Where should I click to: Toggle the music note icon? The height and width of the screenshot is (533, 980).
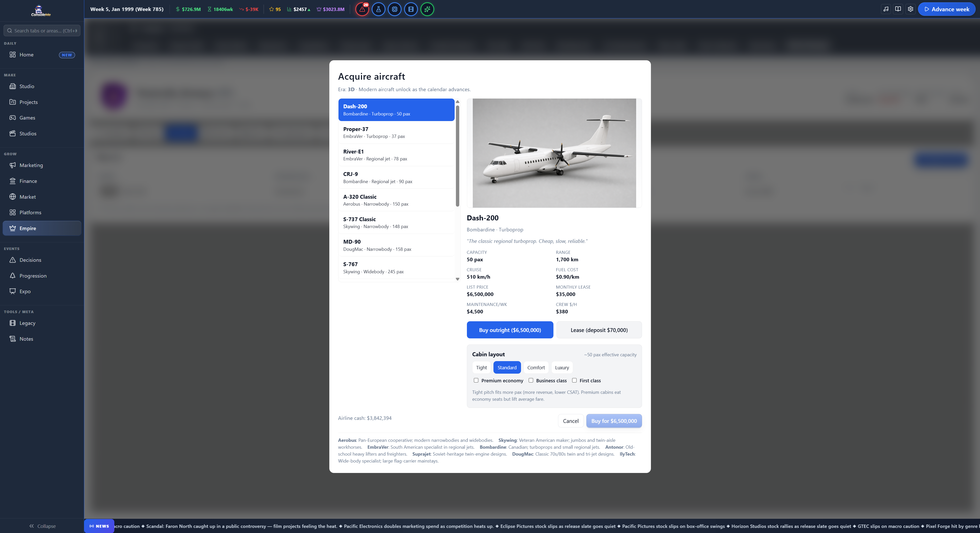pyautogui.click(x=886, y=9)
